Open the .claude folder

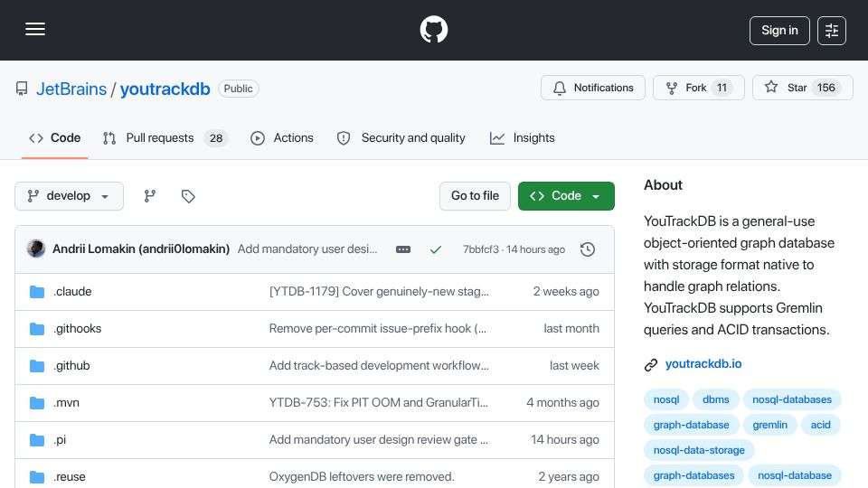coord(72,292)
